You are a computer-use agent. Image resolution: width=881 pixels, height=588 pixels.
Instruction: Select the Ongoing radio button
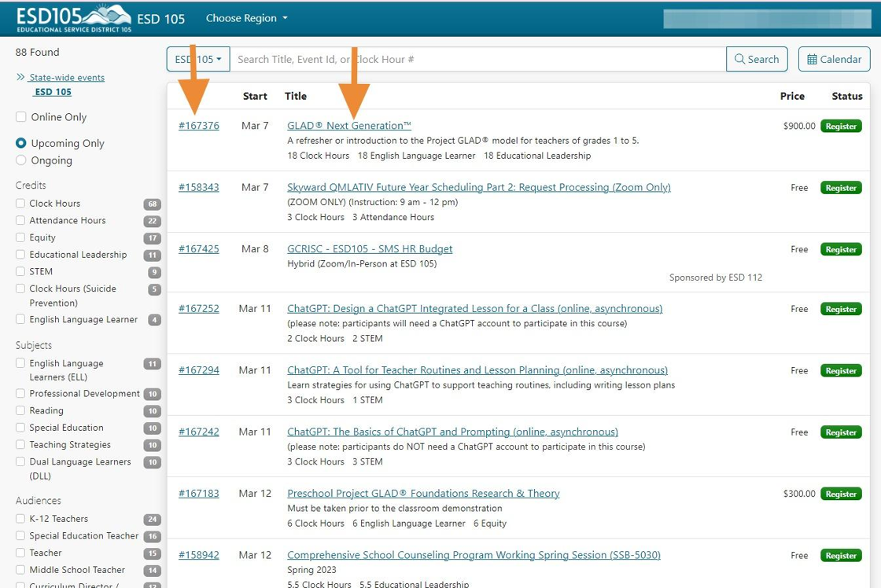[x=21, y=160]
